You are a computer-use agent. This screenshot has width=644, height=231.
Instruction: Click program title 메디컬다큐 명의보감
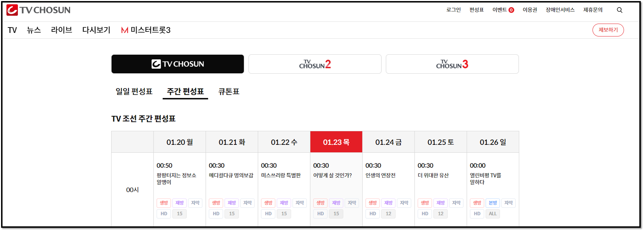pos(231,175)
